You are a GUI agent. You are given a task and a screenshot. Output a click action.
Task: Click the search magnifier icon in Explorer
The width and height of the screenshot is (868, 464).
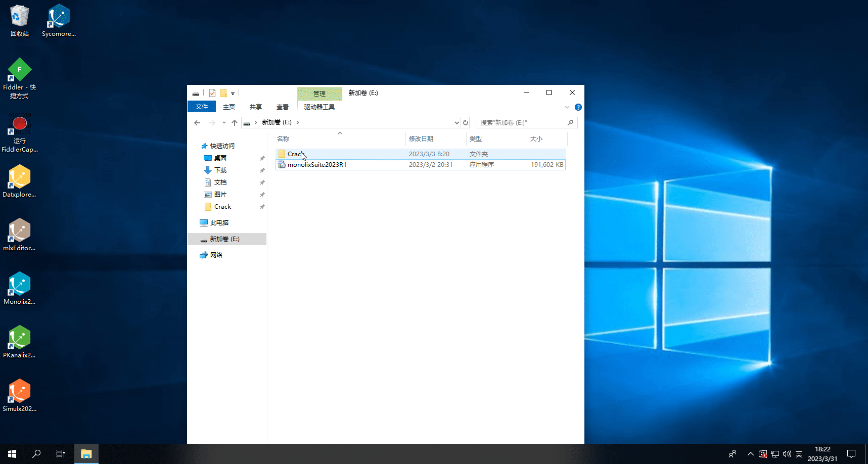[x=570, y=123]
